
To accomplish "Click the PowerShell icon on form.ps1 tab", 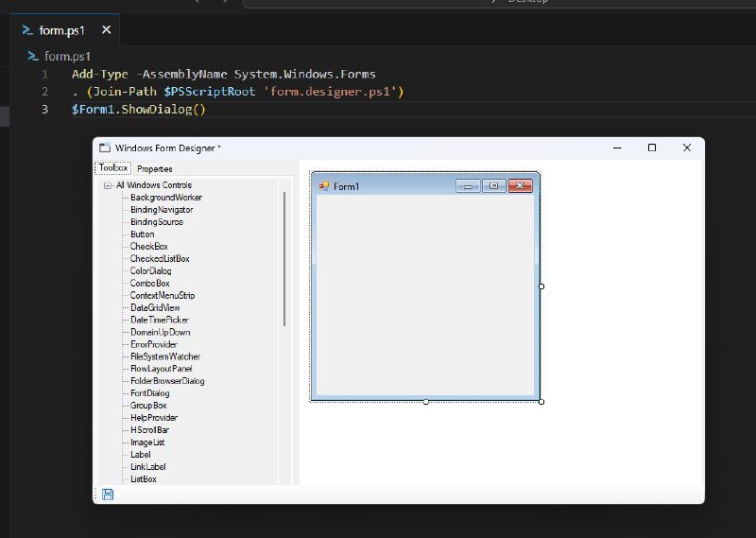I will [27, 30].
